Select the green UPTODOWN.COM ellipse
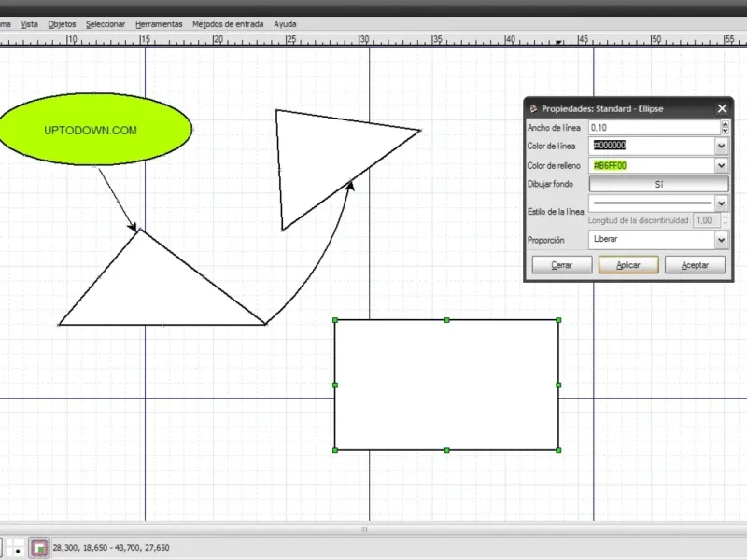 tap(95, 129)
